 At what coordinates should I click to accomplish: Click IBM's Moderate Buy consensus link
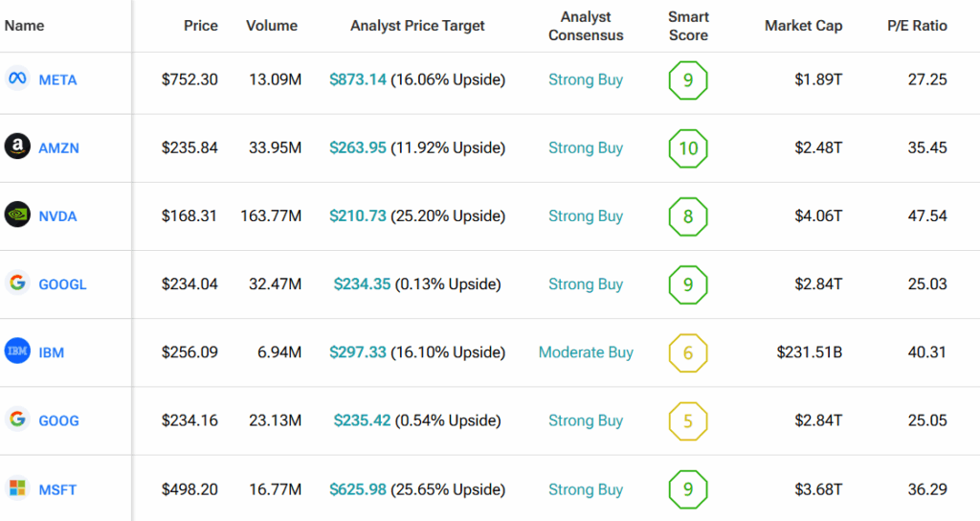pyautogui.click(x=586, y=352)
